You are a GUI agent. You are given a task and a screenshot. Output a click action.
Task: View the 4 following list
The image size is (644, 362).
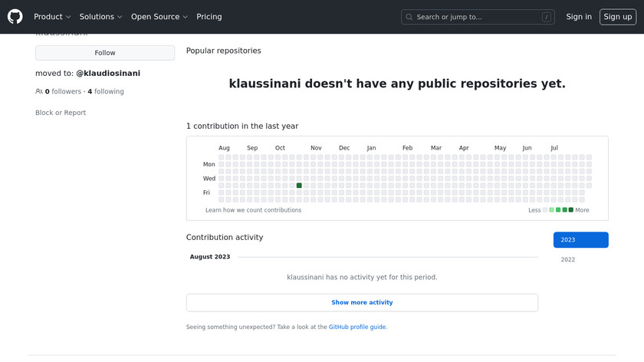106,91
